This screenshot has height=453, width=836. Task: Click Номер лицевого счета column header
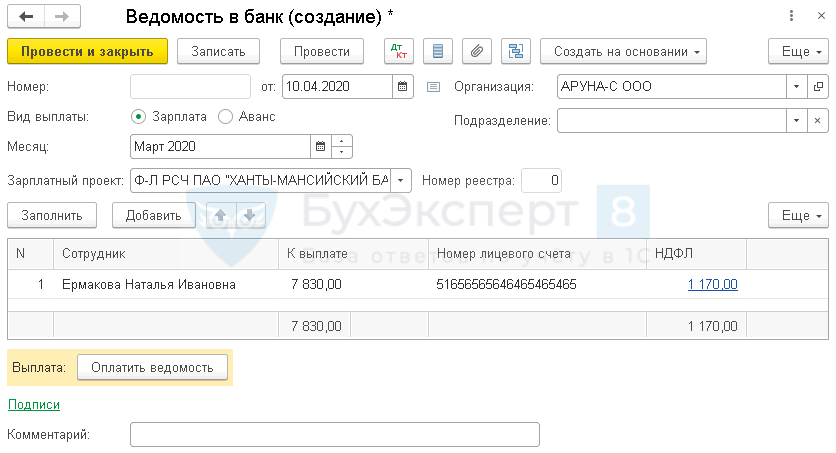pos(537,254)
